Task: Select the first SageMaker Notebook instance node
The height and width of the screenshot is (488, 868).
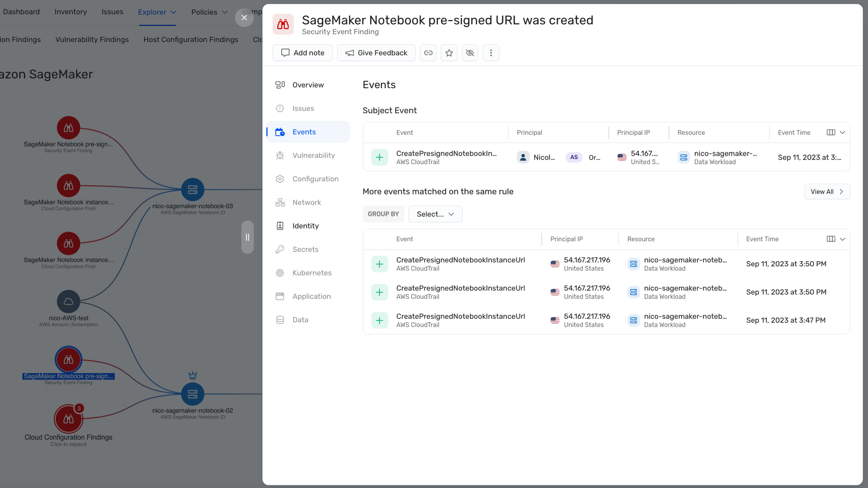Action: [x=69, y=186]
